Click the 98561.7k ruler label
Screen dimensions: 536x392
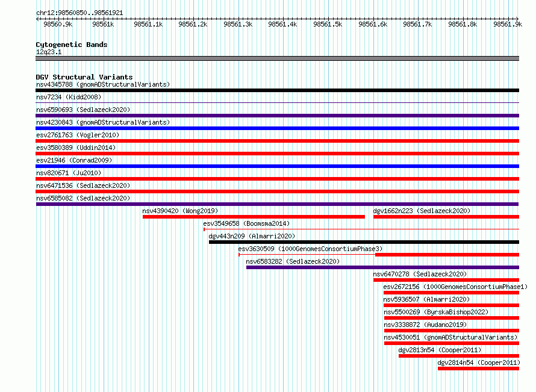[417, 24]
